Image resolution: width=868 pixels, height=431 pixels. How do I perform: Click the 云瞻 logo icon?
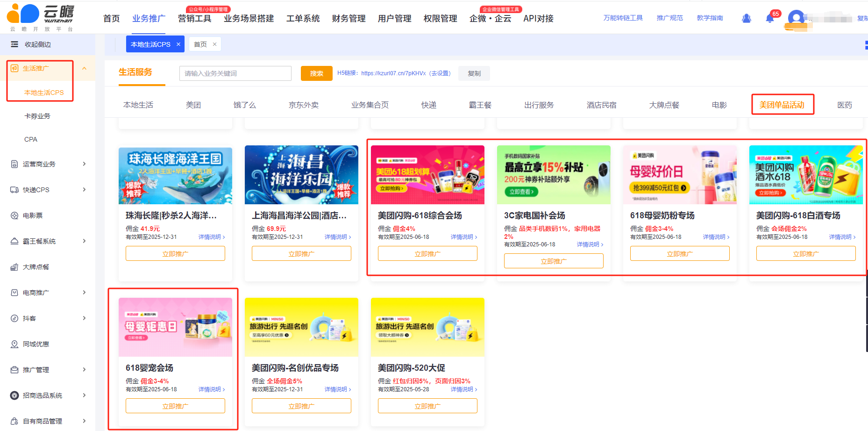point(23,14)
